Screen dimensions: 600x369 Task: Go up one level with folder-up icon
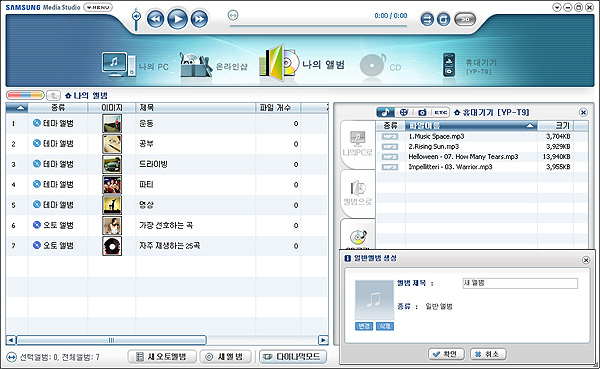pos(53,95)
